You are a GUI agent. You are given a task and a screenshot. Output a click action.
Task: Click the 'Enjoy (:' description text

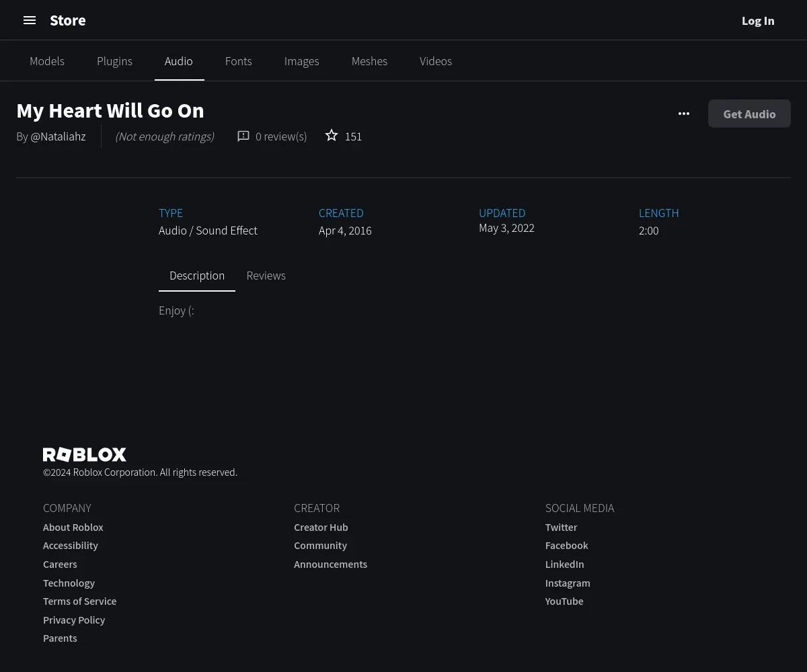176,310
